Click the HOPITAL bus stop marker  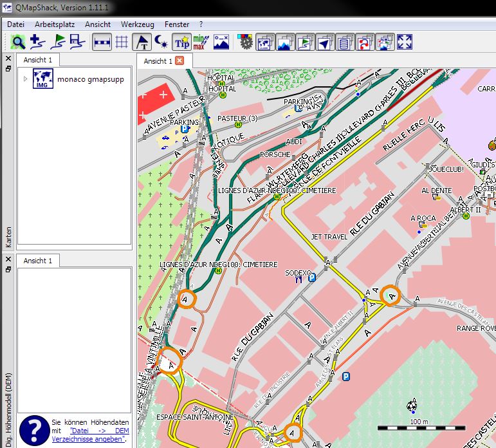tap(223, 95)
